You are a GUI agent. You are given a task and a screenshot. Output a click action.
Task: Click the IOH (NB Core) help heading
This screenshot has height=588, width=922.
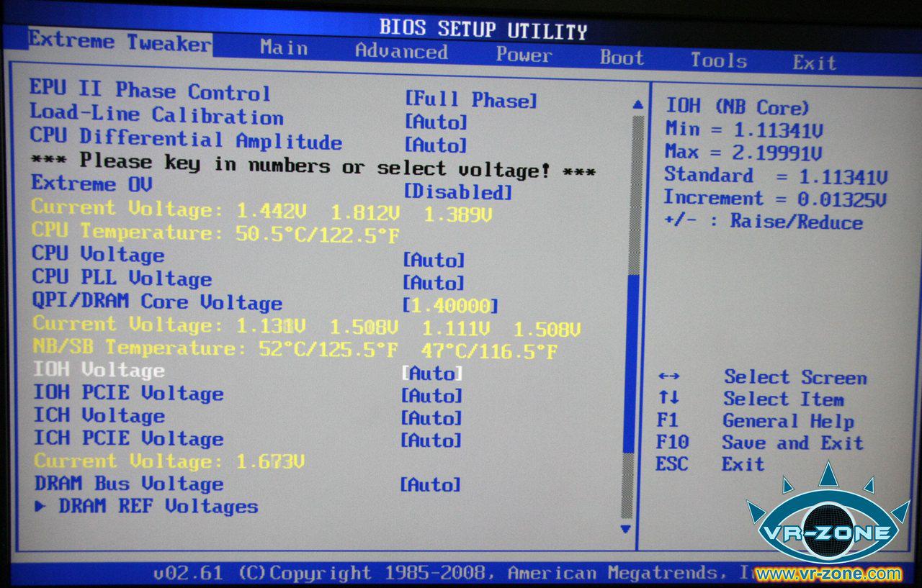(x=738, y=107)
